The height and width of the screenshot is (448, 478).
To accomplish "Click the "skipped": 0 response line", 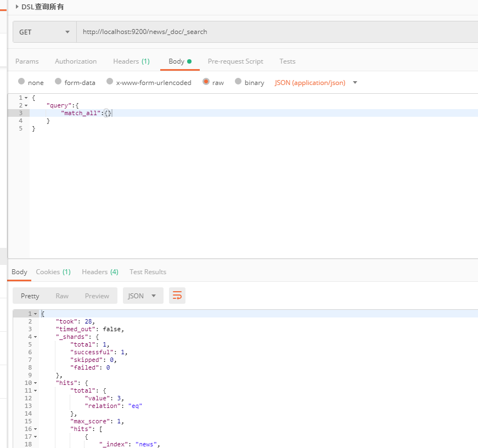I will 93,360.
